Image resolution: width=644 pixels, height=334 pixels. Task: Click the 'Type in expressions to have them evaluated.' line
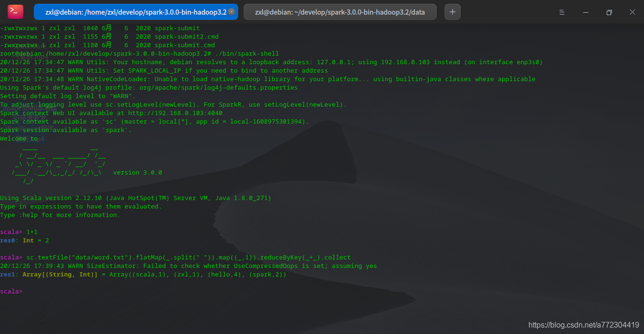[x=81, y=207]
